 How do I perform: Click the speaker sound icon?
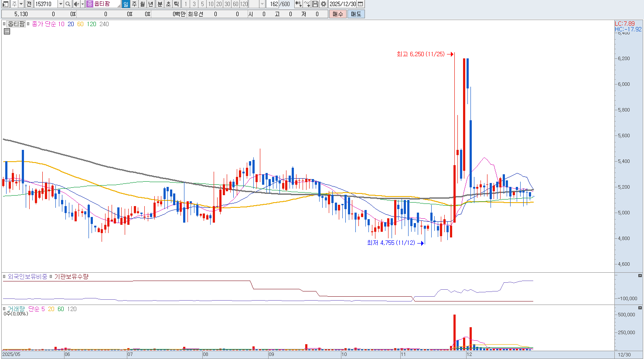[x=76, y=4]
